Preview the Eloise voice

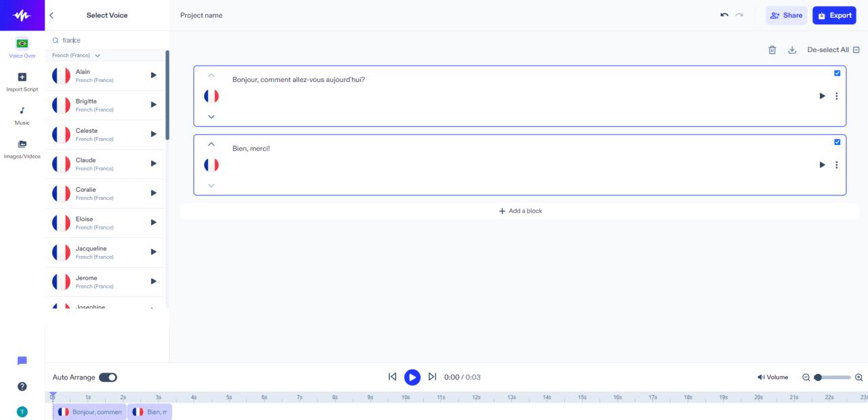(154, 222)
